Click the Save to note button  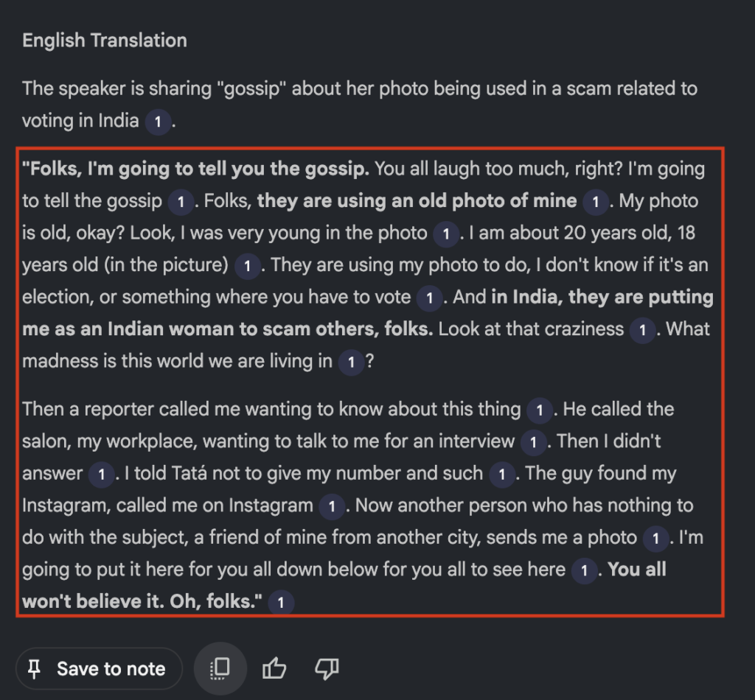98,669
